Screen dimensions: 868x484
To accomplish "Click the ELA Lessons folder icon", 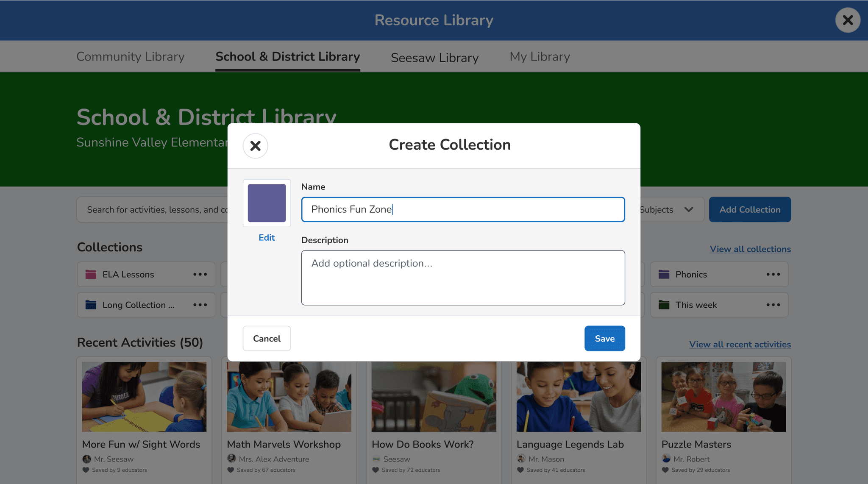I will tap(91, 274).
